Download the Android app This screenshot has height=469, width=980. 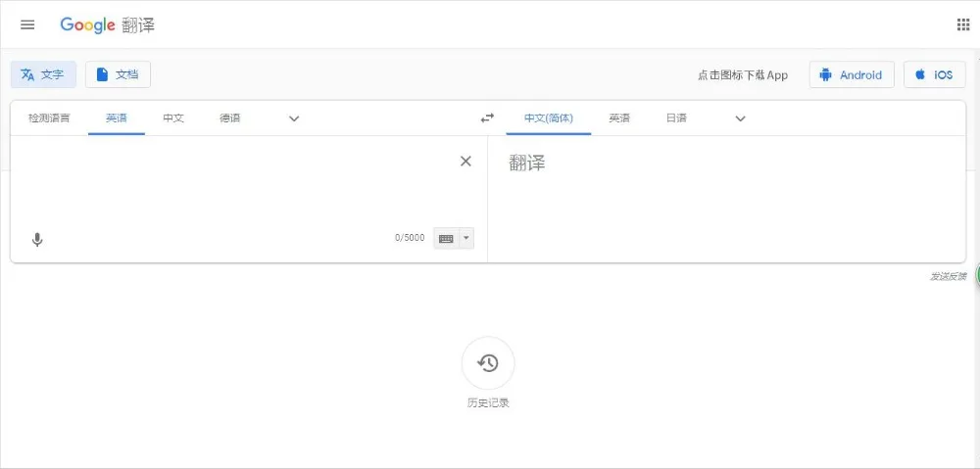click(x=852, y=75)
